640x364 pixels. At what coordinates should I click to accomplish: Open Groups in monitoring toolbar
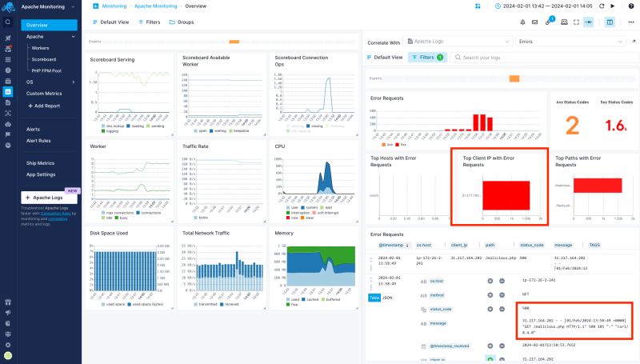point(182,22)
